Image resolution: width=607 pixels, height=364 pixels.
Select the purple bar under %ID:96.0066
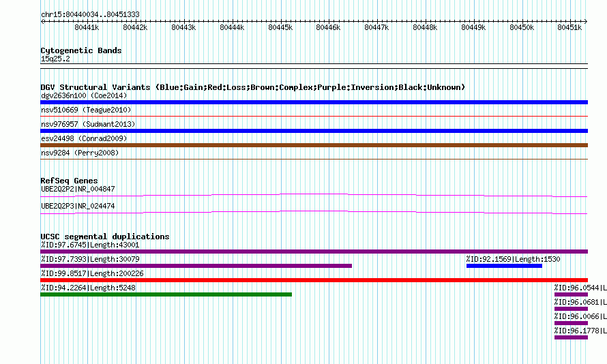click(571, 323)
